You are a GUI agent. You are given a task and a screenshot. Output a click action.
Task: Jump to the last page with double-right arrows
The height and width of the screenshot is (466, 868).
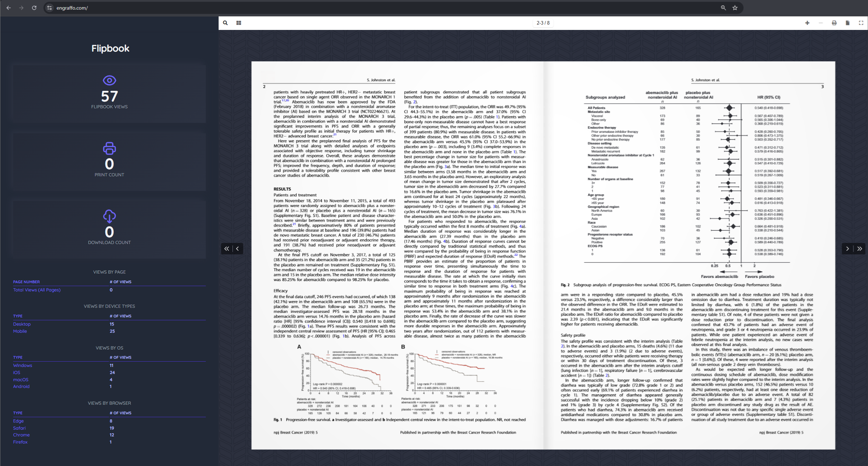point(859,249)
